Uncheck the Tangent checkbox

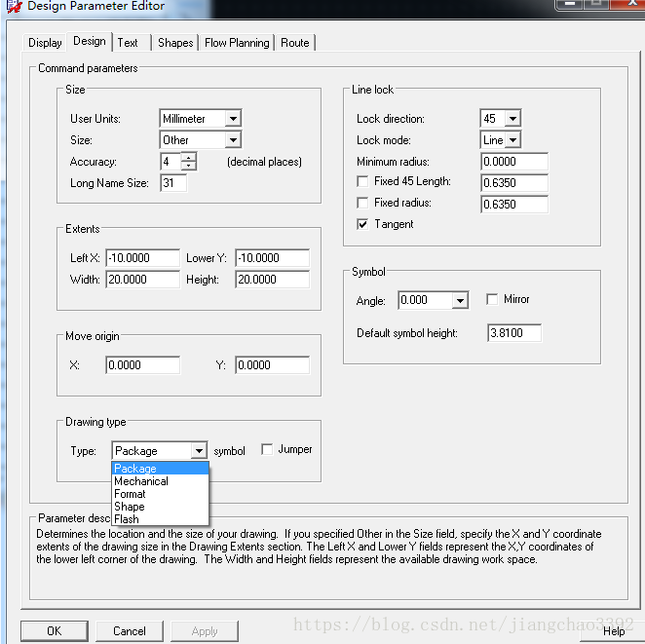(x=363, y=225)
